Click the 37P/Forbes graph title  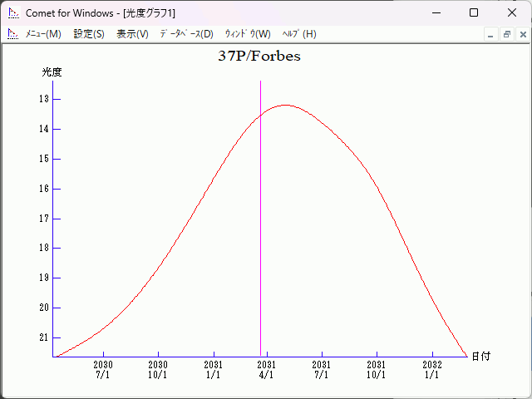coord(259,57)
